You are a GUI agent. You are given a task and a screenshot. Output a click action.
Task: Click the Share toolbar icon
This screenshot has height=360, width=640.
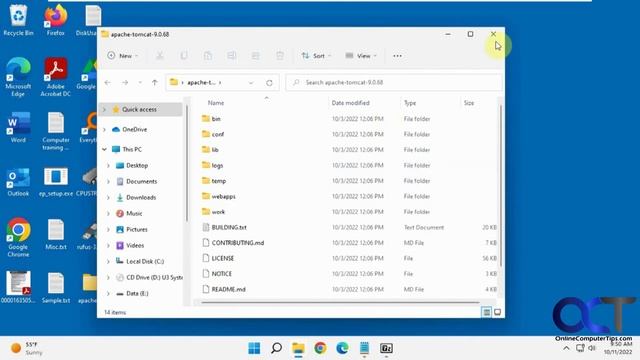tap(256, 56)
